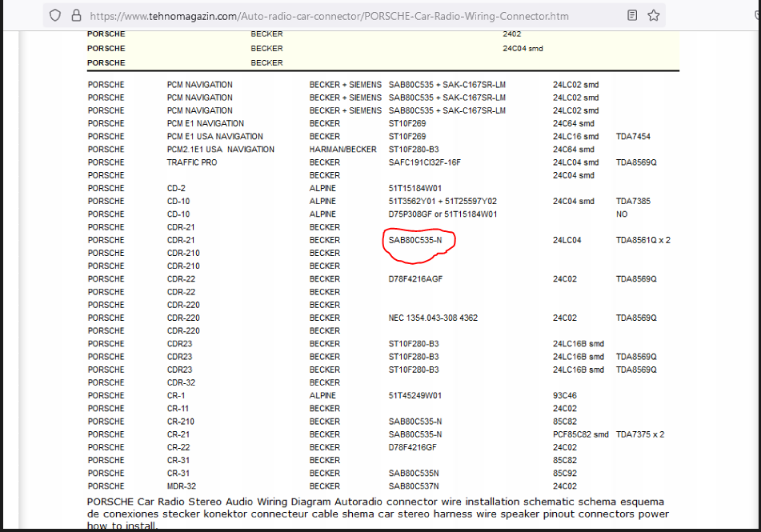
Task: Select the 'TDA7385' amplifier cell
Action: 633,201
